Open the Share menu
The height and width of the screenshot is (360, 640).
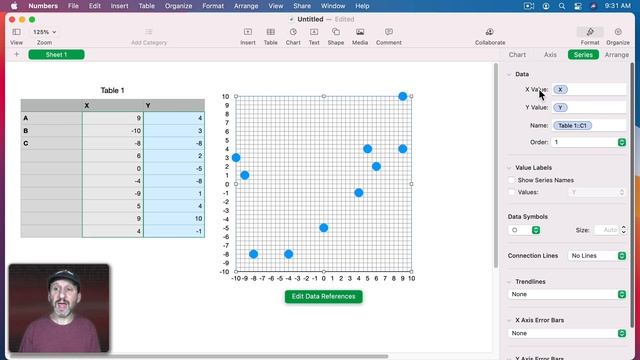(302, 6)
